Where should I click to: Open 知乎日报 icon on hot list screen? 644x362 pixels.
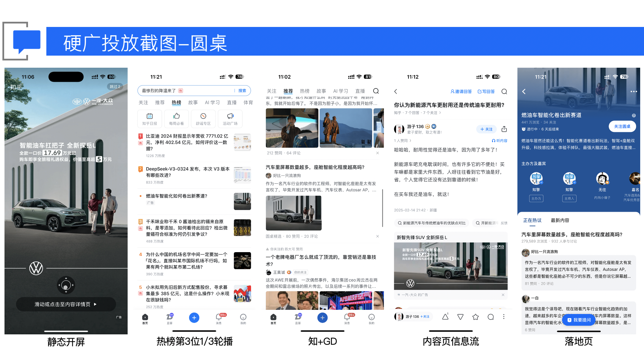coord(149,116)
